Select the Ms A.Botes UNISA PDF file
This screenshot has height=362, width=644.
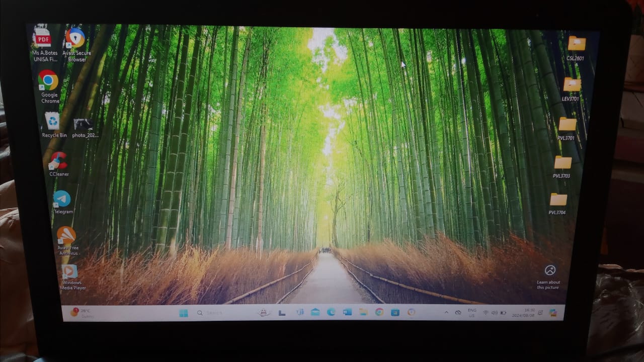coord(43,37)
